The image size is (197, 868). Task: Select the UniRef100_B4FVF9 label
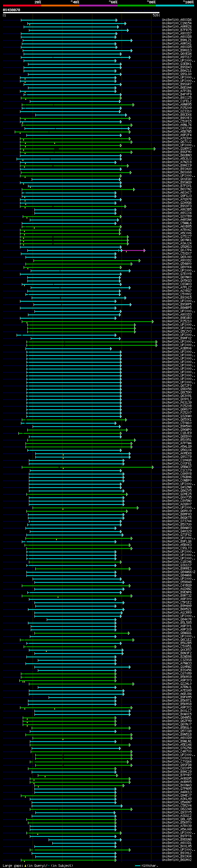[177, 94]
